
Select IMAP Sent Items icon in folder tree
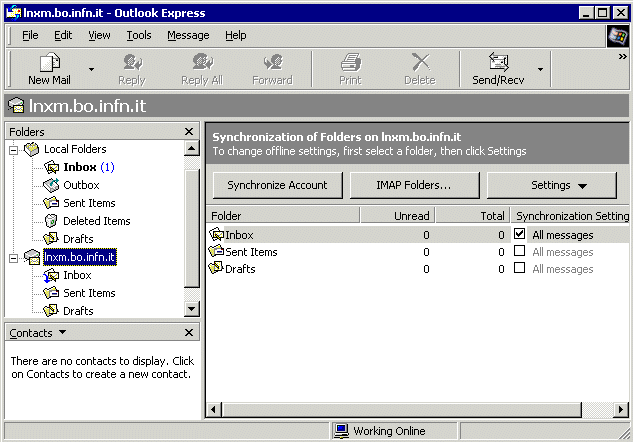tap(51, 293)
